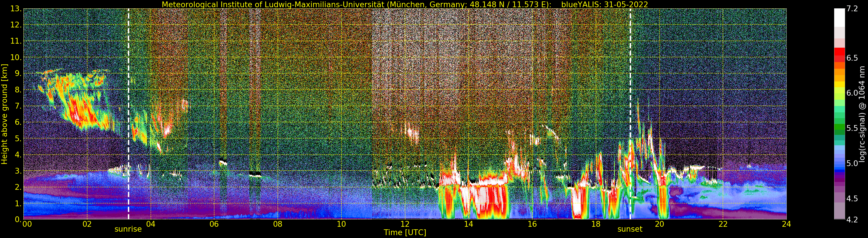Viewport: 868px width, 238px height.
Task: Click the height axis tick label '7.'
Action: click(x=18, y=106)
